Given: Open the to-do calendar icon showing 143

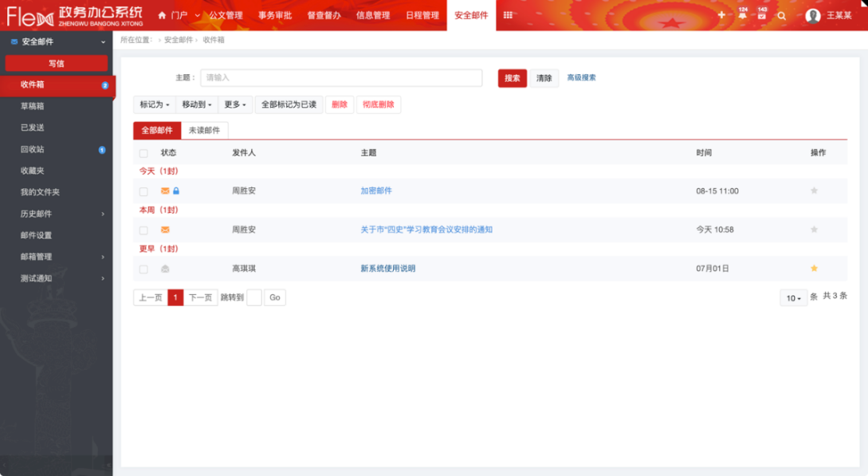Looking at the screenshot, I should pyautogui.click(x=762, y=15).
